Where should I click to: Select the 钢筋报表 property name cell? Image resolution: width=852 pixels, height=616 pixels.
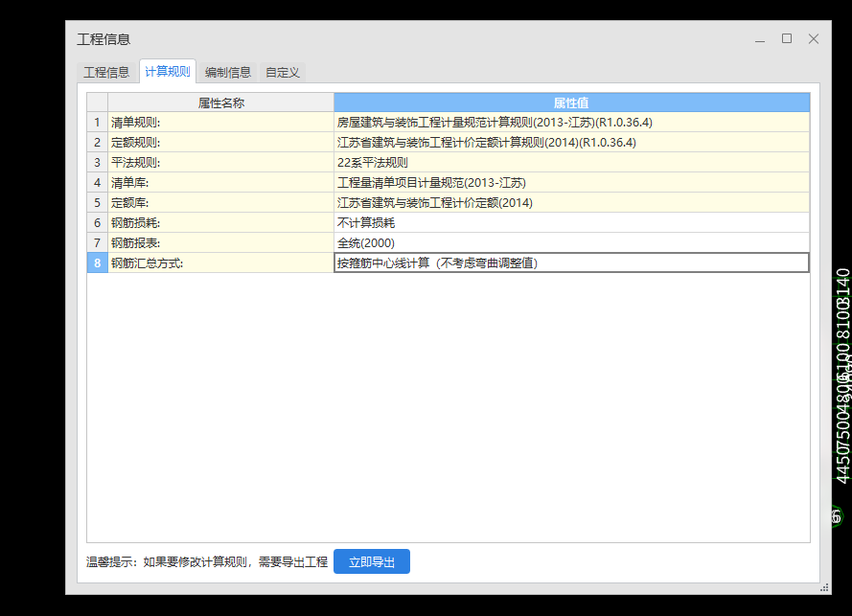[220, 242]
